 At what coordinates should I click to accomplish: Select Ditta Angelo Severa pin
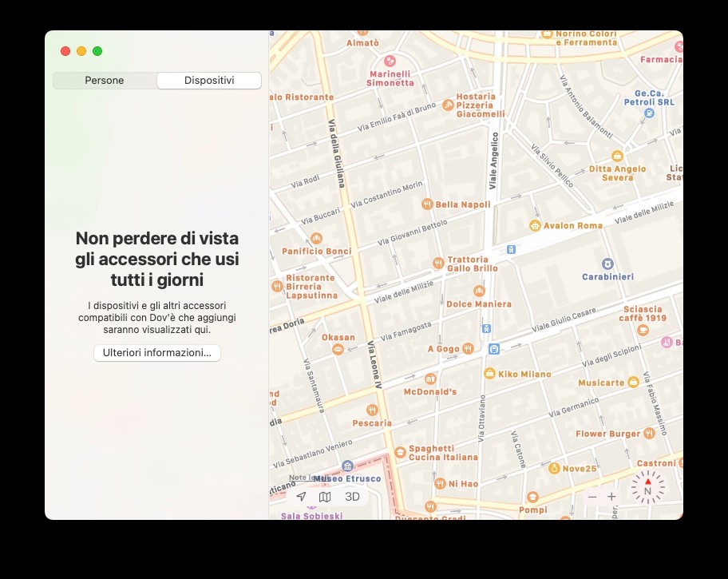coord(617,156)
